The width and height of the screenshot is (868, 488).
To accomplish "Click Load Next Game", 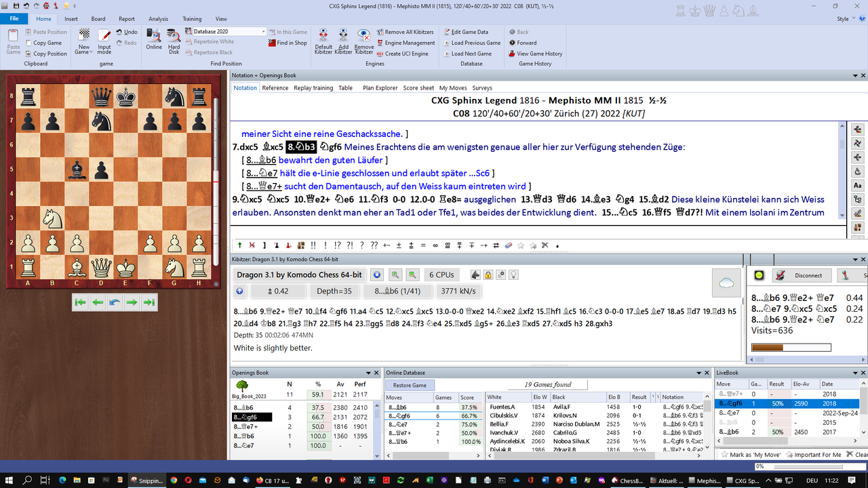I will 467,54.
